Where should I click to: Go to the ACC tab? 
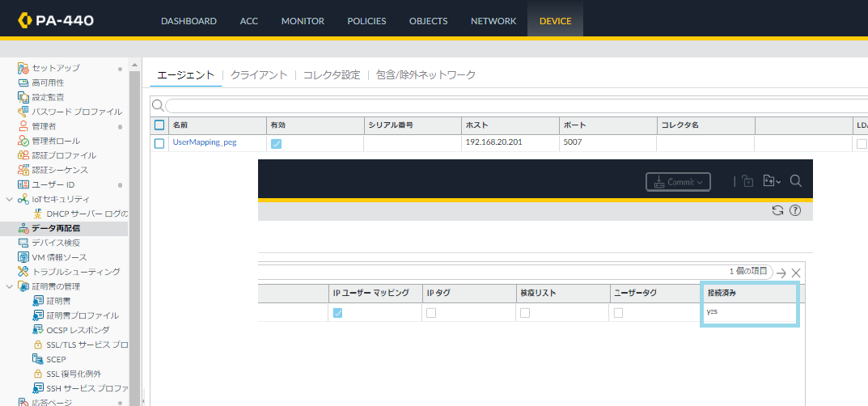pyautogui.click(x=248, y=21)
